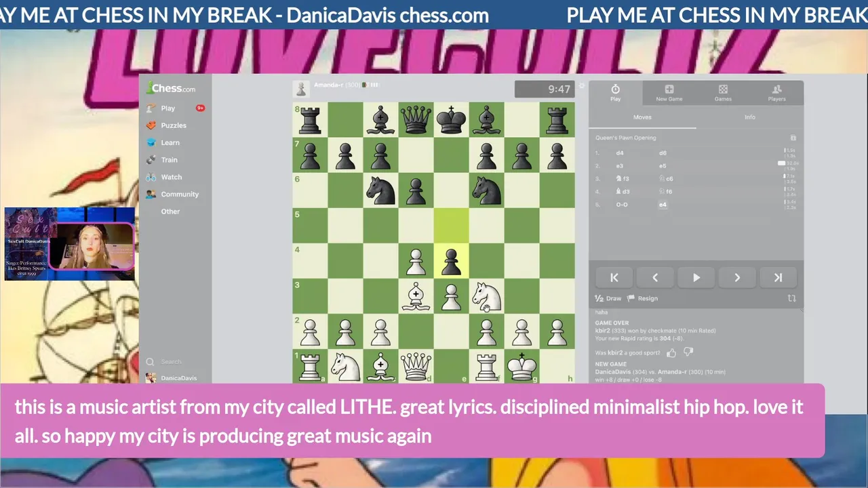Screen dimensions: 868x488
Task: Open Train in the sidebar
Action: pos(169,160)
